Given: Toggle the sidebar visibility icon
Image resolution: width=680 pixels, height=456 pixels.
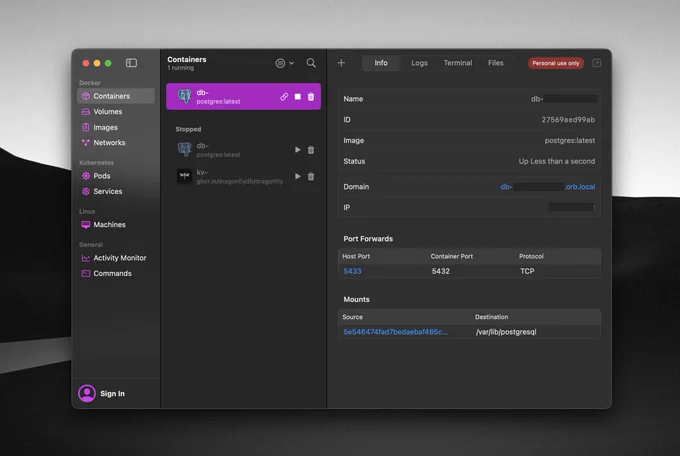Looking at the screenshot, I should click(x=131, y=63).
